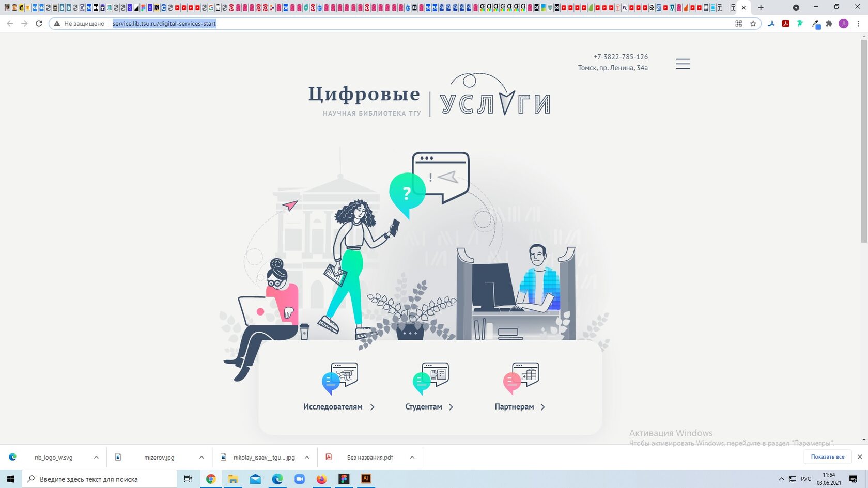The image size is (868, 488).
Task: Click the address Томск, пр. Ленина, 34а
Action: (613, 68)
